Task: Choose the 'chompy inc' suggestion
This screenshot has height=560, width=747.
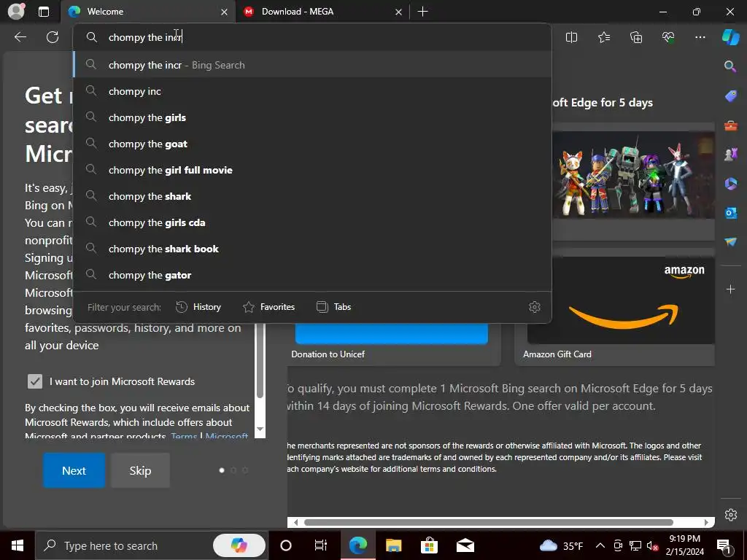Action: point(312,91)
